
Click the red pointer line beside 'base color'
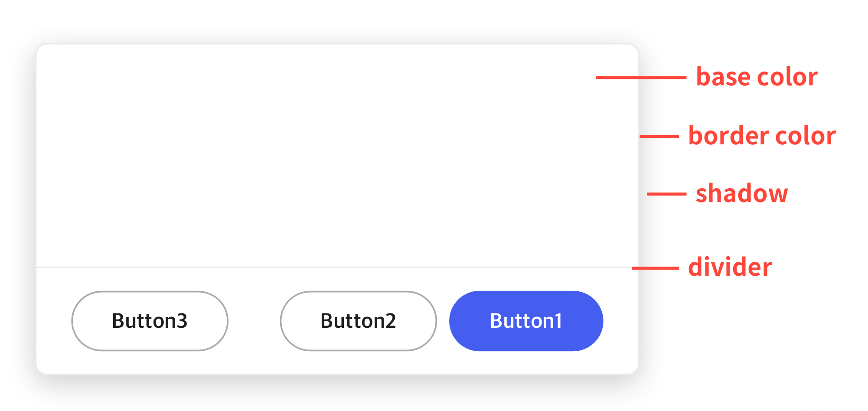pyautogui.click(x=641, y=78)
